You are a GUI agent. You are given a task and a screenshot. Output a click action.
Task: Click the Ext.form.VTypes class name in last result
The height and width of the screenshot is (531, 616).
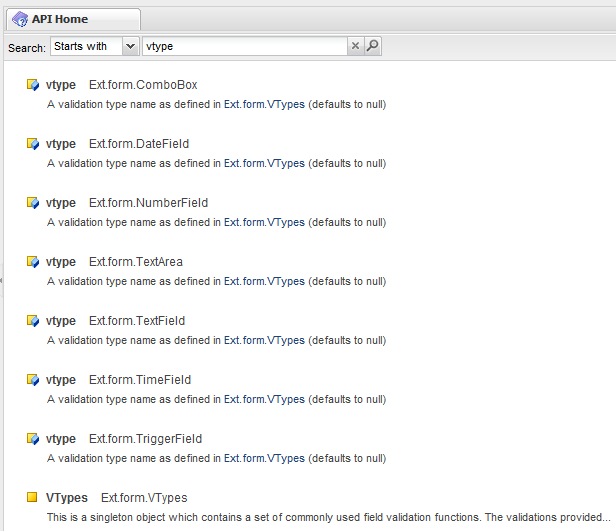click(x=144, y=498)
